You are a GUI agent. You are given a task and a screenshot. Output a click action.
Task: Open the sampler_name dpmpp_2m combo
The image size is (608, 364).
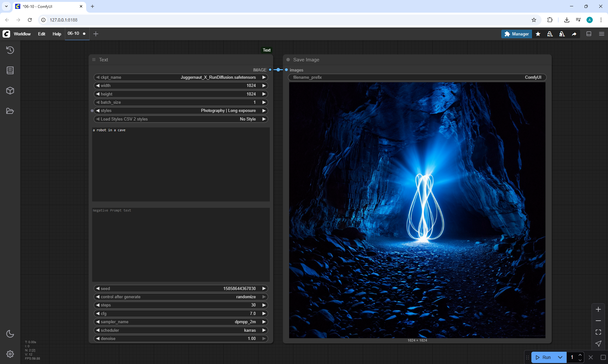click(181, 322)
